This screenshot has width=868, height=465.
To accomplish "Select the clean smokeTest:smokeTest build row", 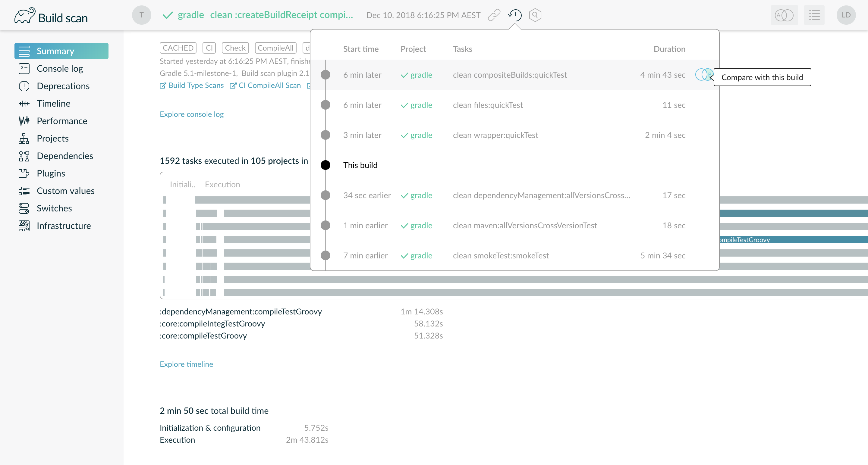I will (500, 256).
